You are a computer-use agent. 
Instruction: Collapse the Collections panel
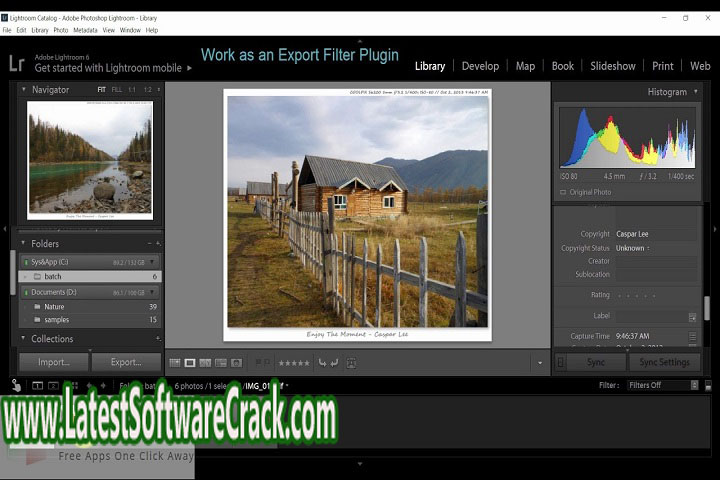point(23,338)
